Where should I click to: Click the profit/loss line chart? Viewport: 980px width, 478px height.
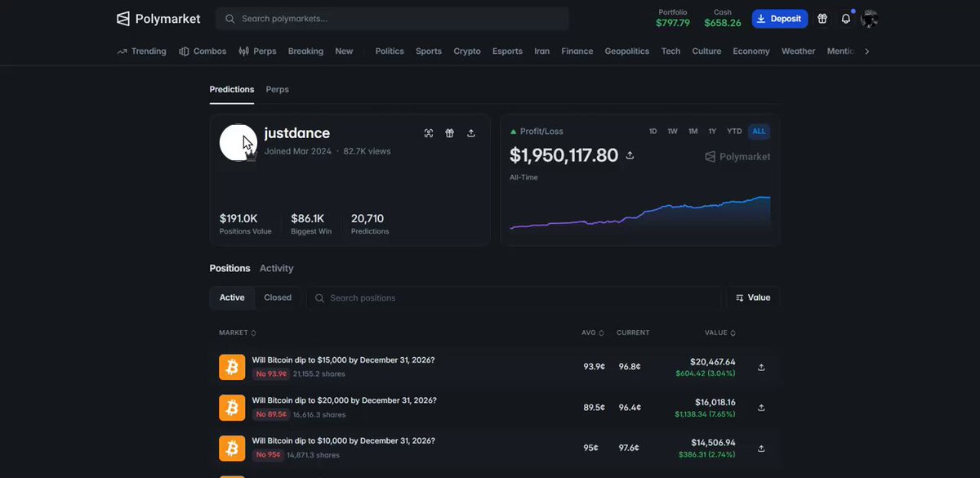(x=639, y=212)
